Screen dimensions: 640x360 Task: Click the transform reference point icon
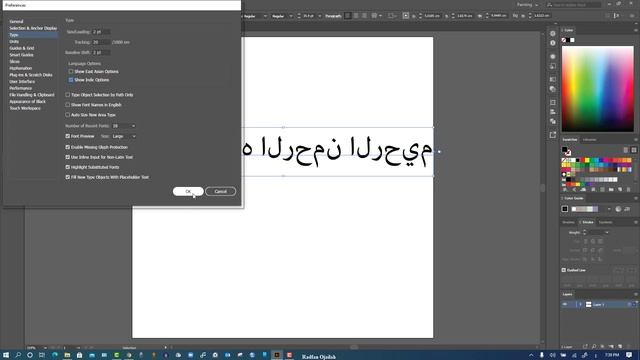pos(405,16)
